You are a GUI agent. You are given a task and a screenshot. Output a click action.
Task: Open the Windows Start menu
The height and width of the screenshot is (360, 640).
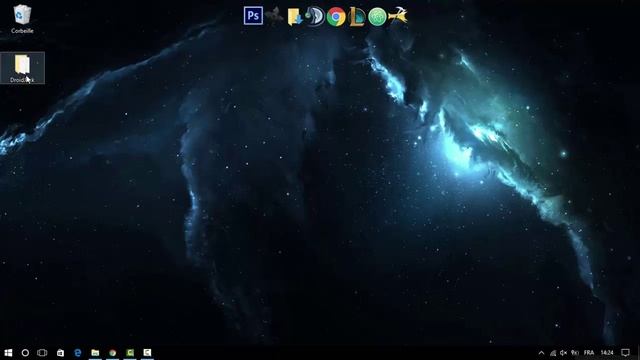coord(8,353)
